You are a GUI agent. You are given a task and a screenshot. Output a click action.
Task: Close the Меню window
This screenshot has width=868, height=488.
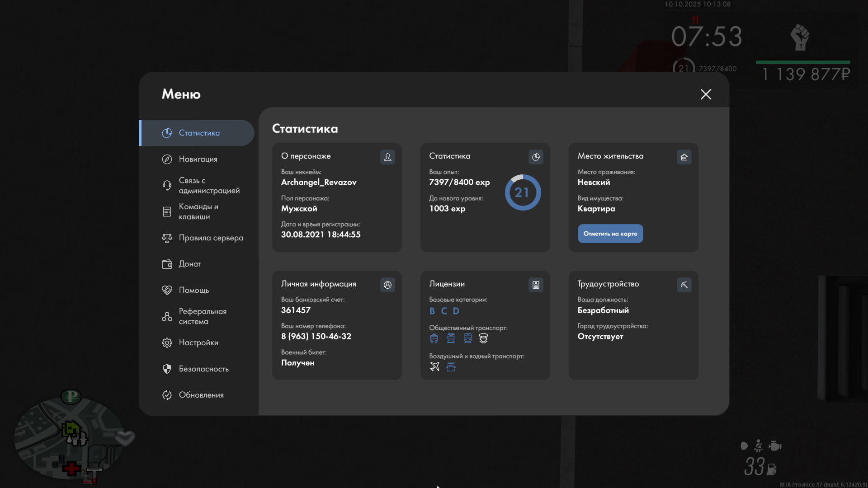tap(706, 94)
